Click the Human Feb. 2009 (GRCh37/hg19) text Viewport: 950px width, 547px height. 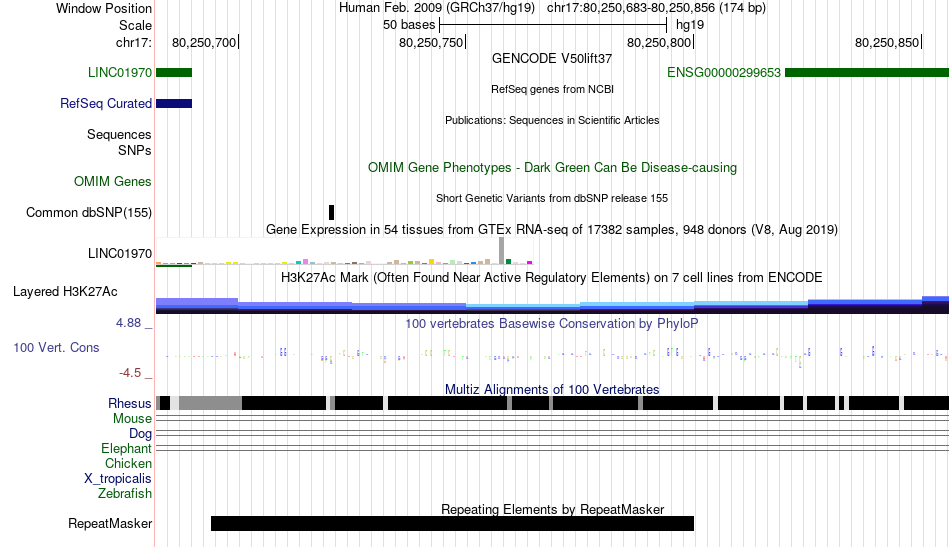(437, 8)
